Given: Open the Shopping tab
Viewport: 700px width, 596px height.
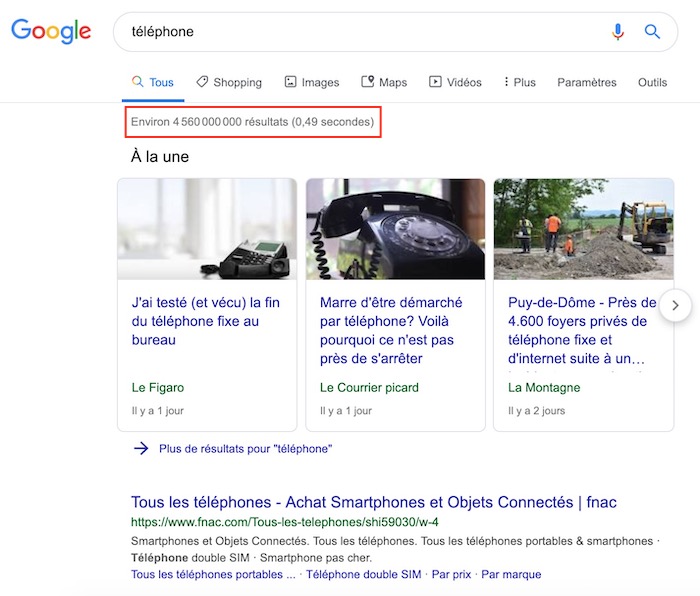Looking at the screenshot, I should point(228,82).
